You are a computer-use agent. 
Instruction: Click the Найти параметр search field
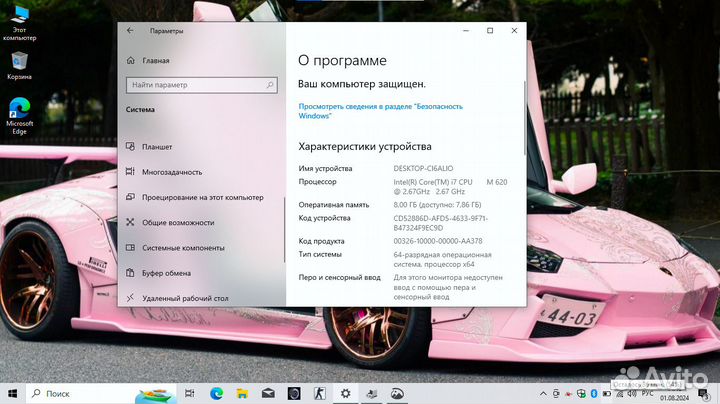tap(202, 85)
